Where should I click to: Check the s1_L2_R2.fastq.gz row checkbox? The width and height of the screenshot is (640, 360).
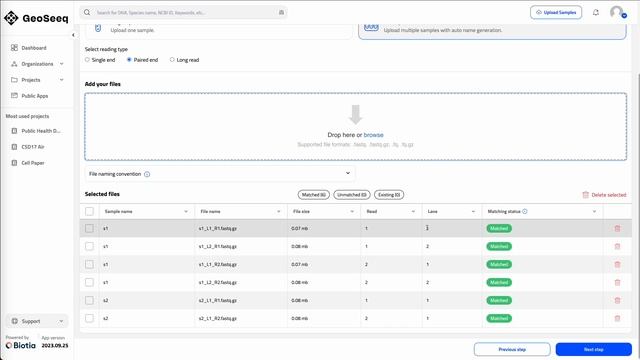[x=89, y=282]
